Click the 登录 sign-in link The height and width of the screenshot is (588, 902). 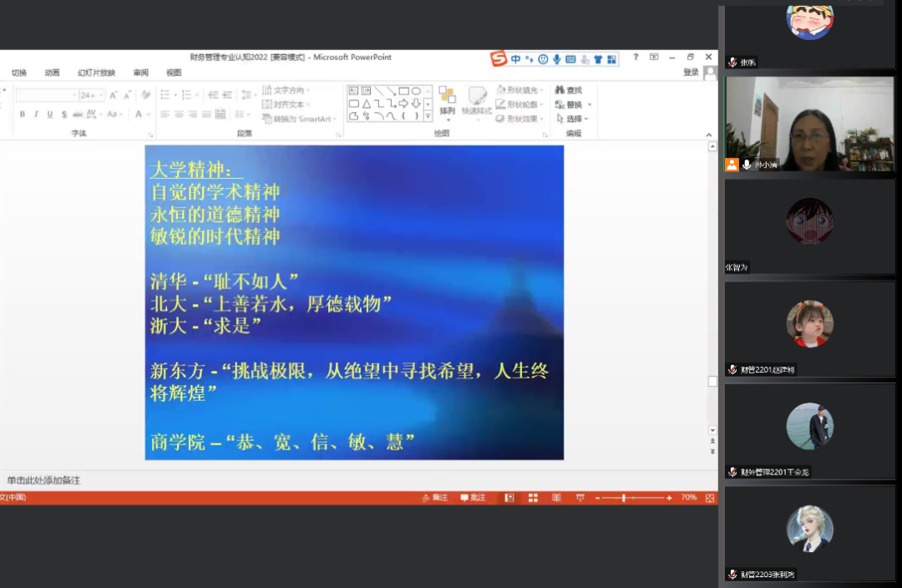pyautogui.click(x=691, y=73)
